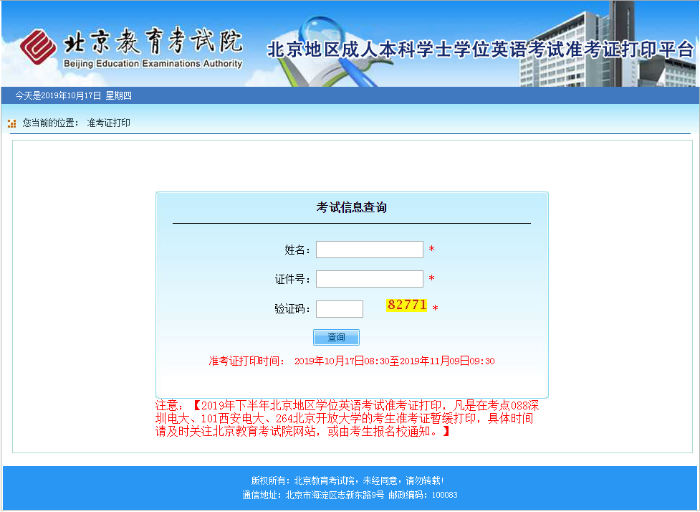Click the platform title 北京地区成人本科学士学位英语考试准考证打印平台
The image size is (700, 512).
coord(480,49)
